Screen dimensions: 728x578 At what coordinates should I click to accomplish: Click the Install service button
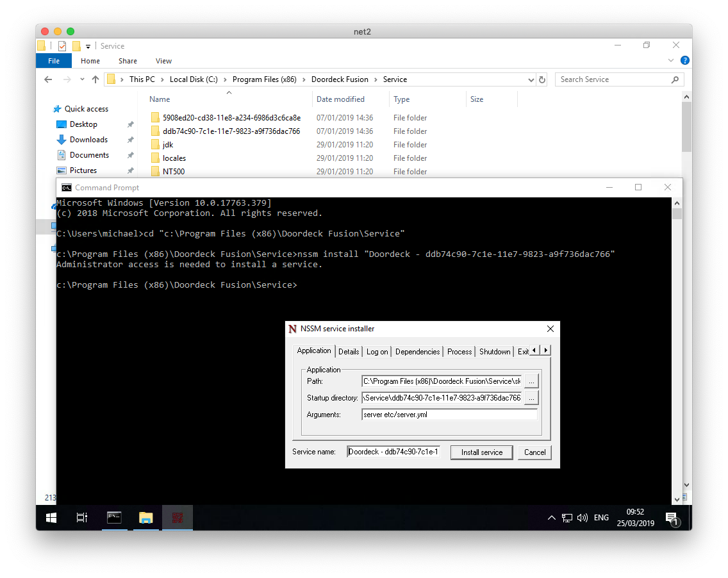click(x=481, y=452)
